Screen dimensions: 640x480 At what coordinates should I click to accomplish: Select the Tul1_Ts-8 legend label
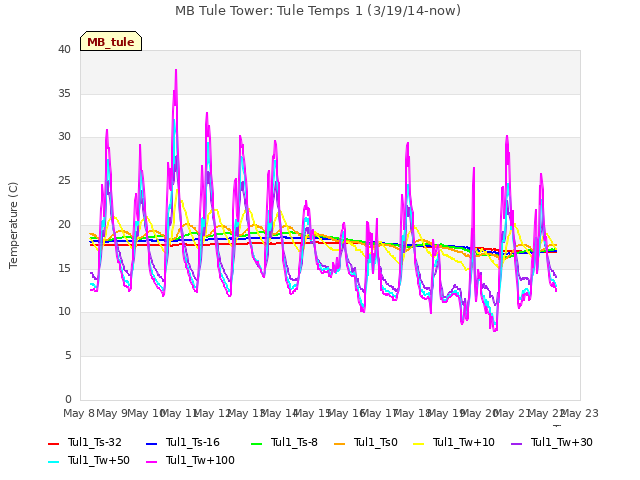tap(294, 442)
